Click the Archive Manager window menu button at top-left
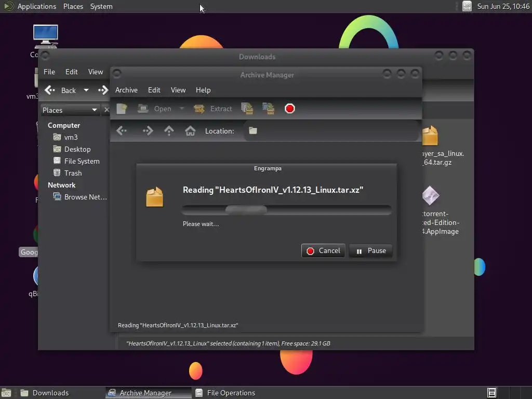532x399 pixels. pyautogui.click(x=117, y=73)
